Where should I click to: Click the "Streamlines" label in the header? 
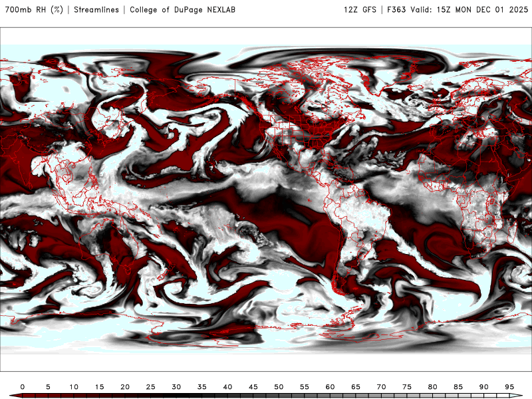(x=96, y=9)
